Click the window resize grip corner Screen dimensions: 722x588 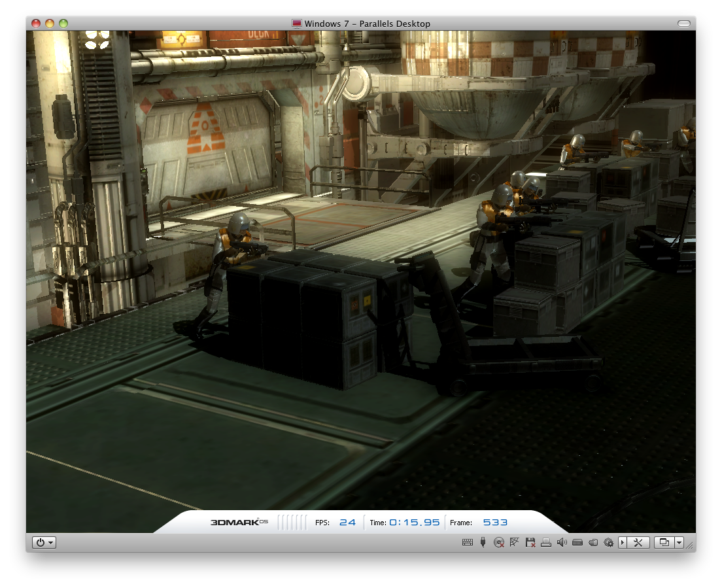coord(691,545)
